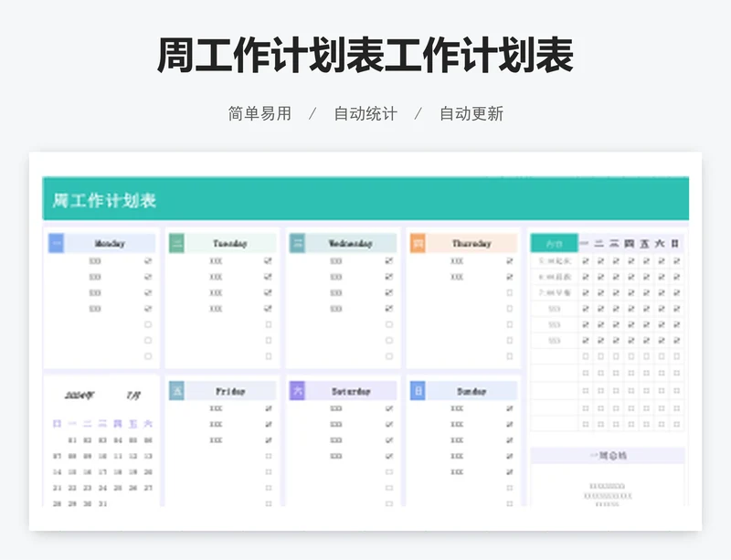
Task: Toggle 7:00 row checkbox under 日 column
Action: pos(676,293)
